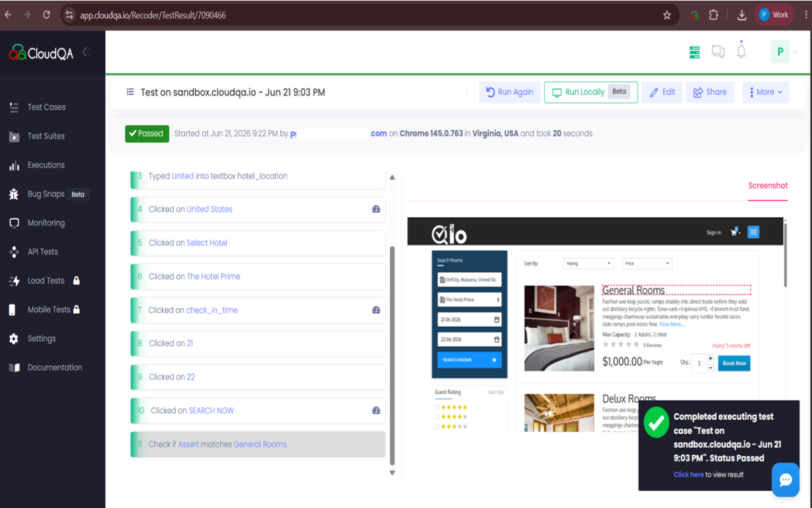Click Run Again
This screenshot has height=508, width=812.
pyautogui.click(x=510, y=92)
